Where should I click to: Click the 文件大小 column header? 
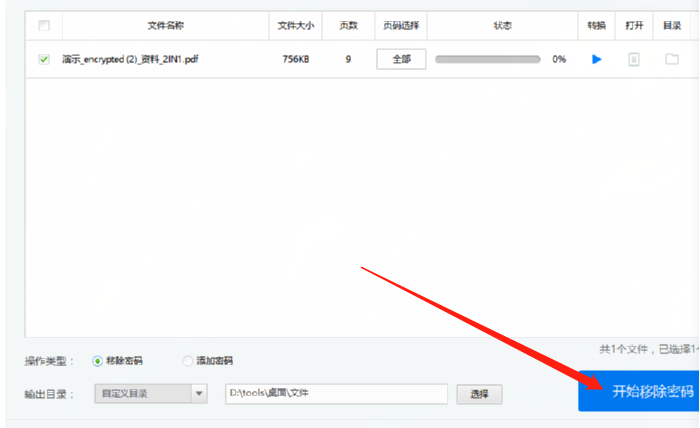[297, 25]
